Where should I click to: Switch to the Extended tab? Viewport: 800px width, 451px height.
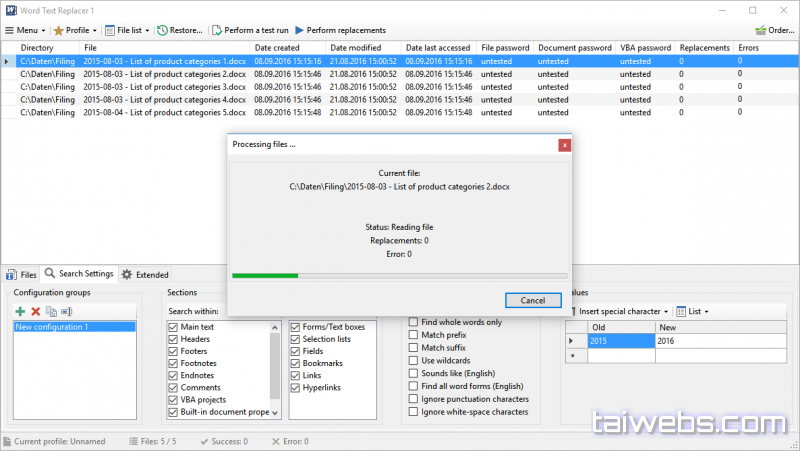click(145, 274)
